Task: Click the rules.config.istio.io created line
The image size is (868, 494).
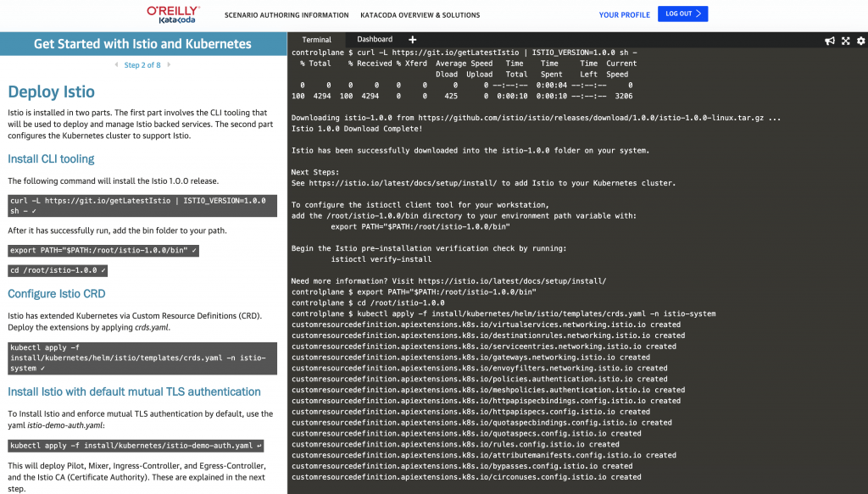Action: point(455,444)
